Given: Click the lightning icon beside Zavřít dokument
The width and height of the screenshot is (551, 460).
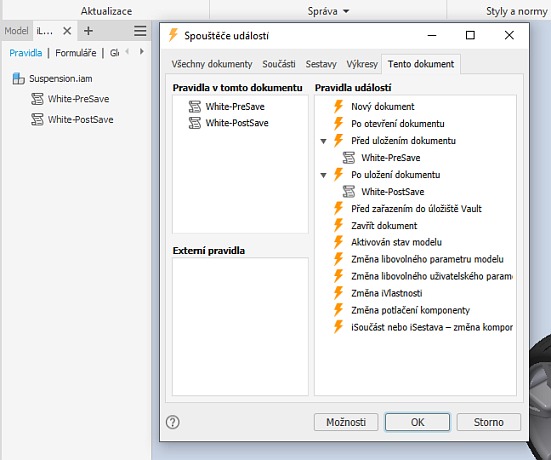Looking at the screenshot, I should [x=338, y=225].
